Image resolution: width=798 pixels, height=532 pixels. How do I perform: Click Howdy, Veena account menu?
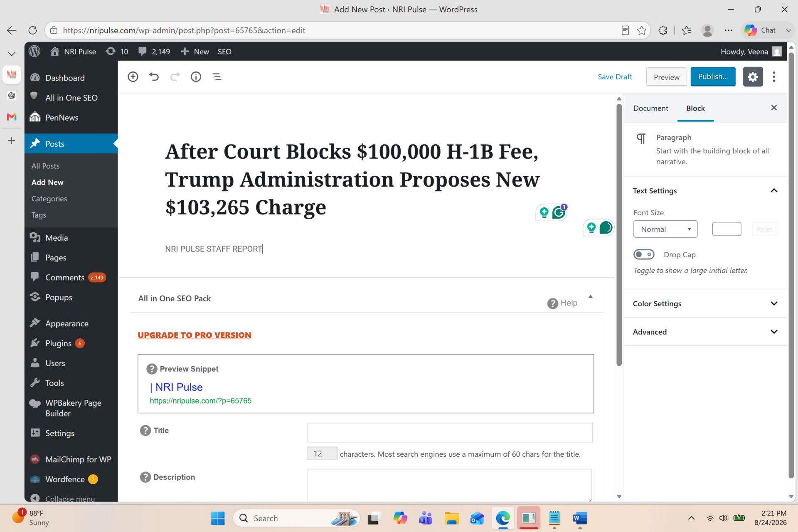(751, 52)
